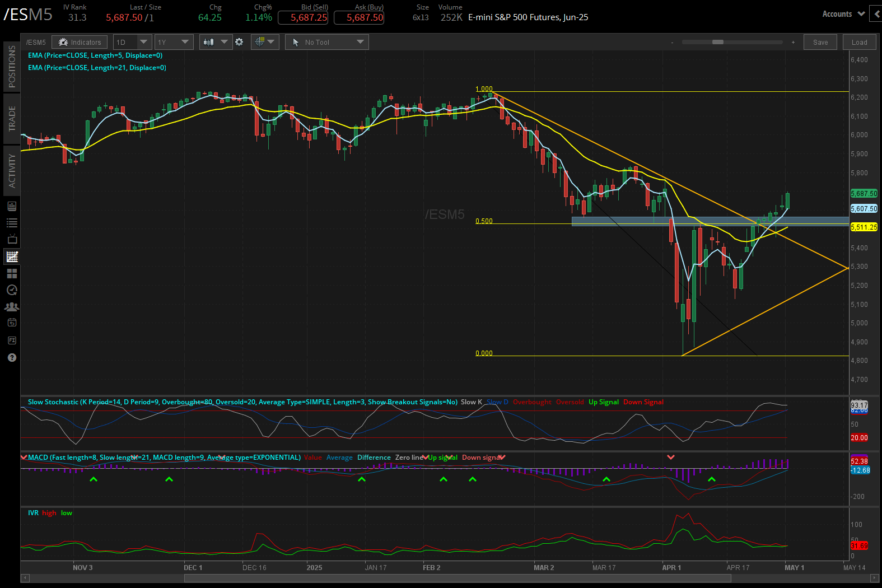Open the research book icon in sidebar
Image resolution: width=882 pixels, height=588 pixels.
(x=12, y=206)
